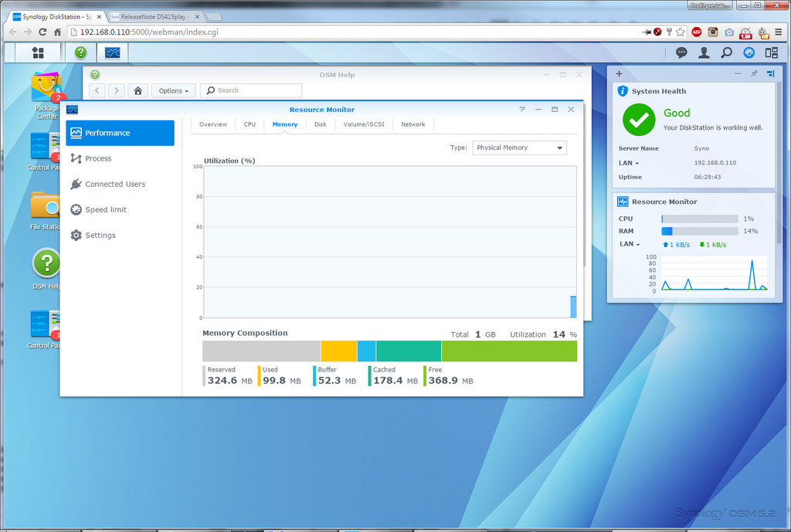Image resolution: width=791 pixels, height=532 pixels.
Task: Expand the LAN dropdown in Resource Monitor widget
Action: tap(630, 244)
